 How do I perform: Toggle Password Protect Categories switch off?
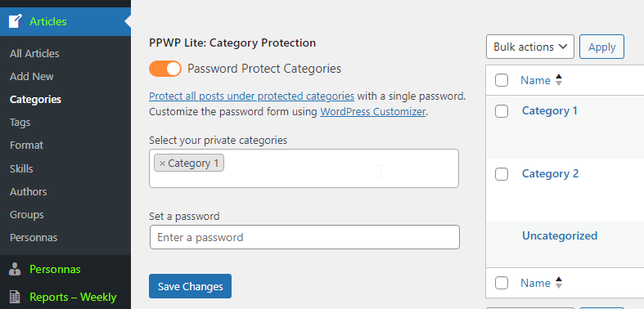[x=165, y=69]
